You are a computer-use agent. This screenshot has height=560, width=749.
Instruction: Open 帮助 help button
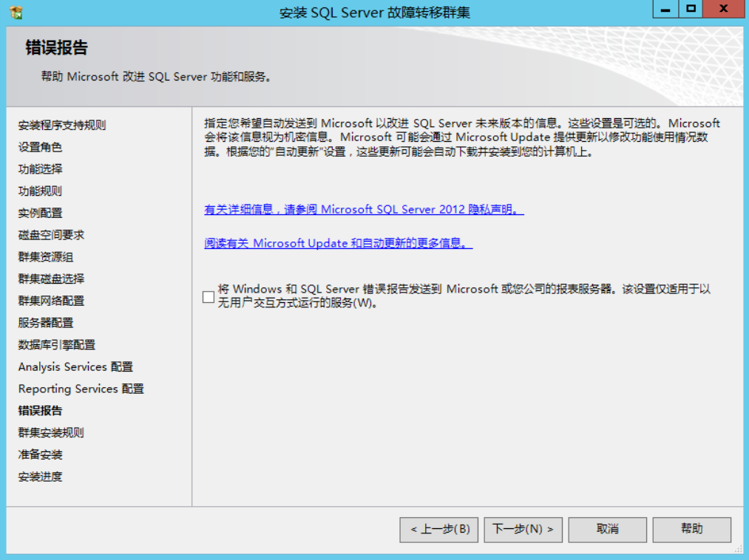tap(691, 530)
